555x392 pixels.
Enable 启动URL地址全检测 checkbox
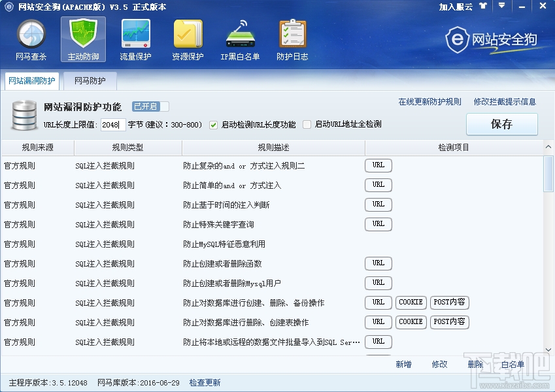tap(307, 125)
